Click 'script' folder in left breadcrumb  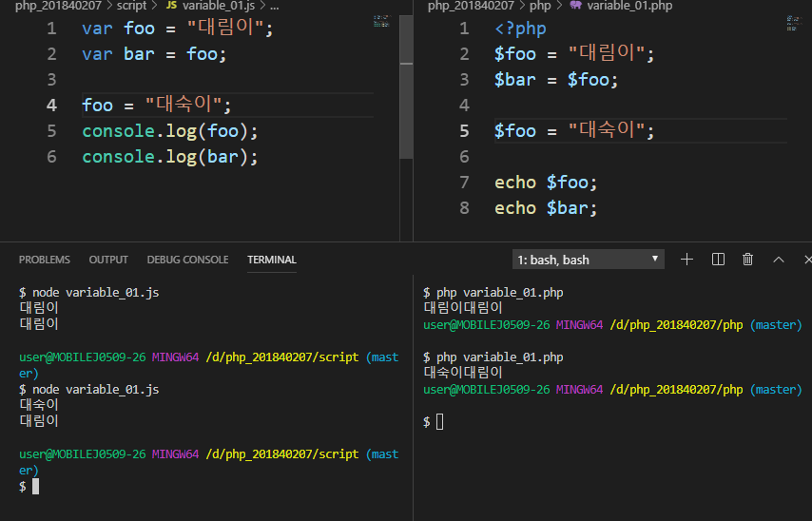pos(131,6)
